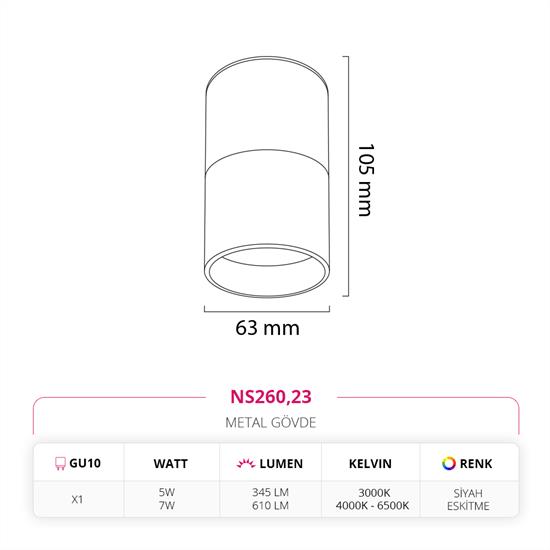Click the rainbow color wheel icon
Image resolution: width=550 pixels, height=550 pixels.
click(x=449, y=463)
